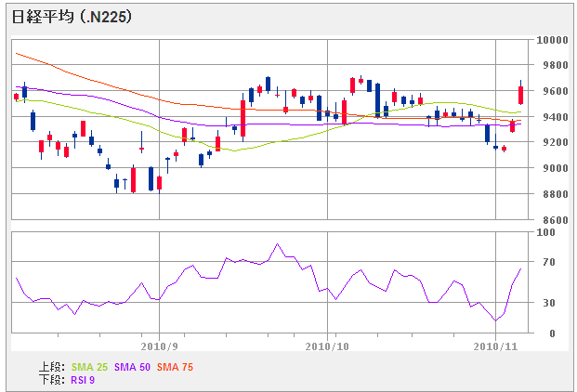Click the 9600 price axis label

click(556, 91)
